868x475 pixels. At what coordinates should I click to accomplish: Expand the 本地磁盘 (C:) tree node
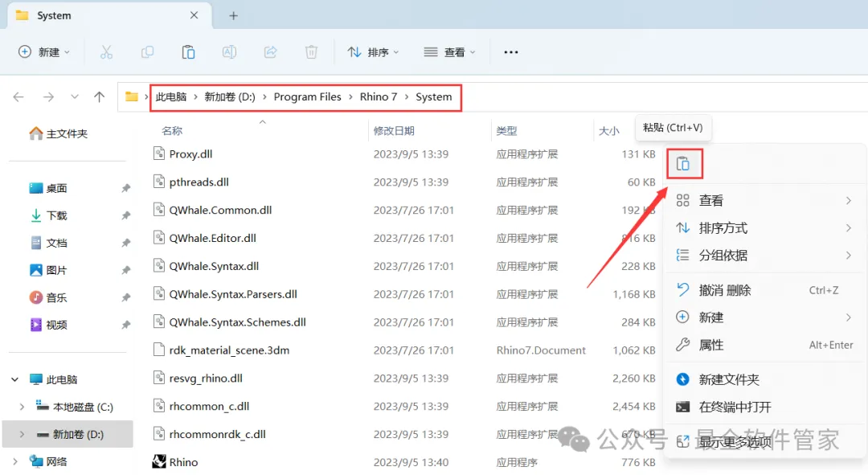(22, 407)
